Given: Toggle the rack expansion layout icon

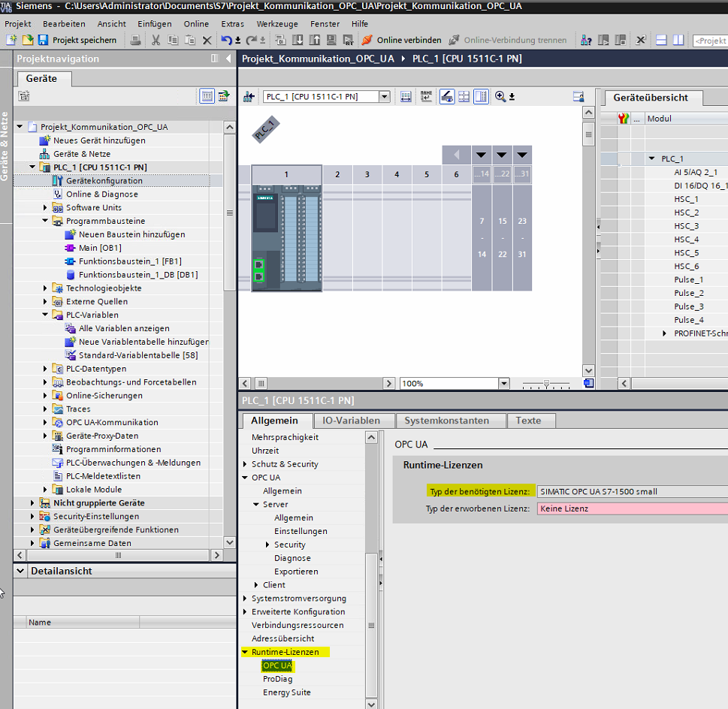Looking at the screenshot, I should 481,97.
